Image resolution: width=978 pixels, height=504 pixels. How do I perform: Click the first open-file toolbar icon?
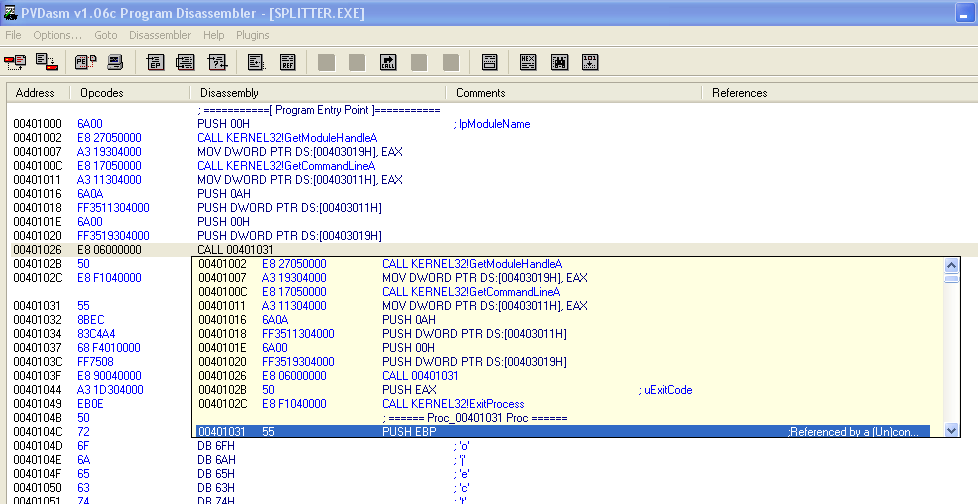click(15, 62)
